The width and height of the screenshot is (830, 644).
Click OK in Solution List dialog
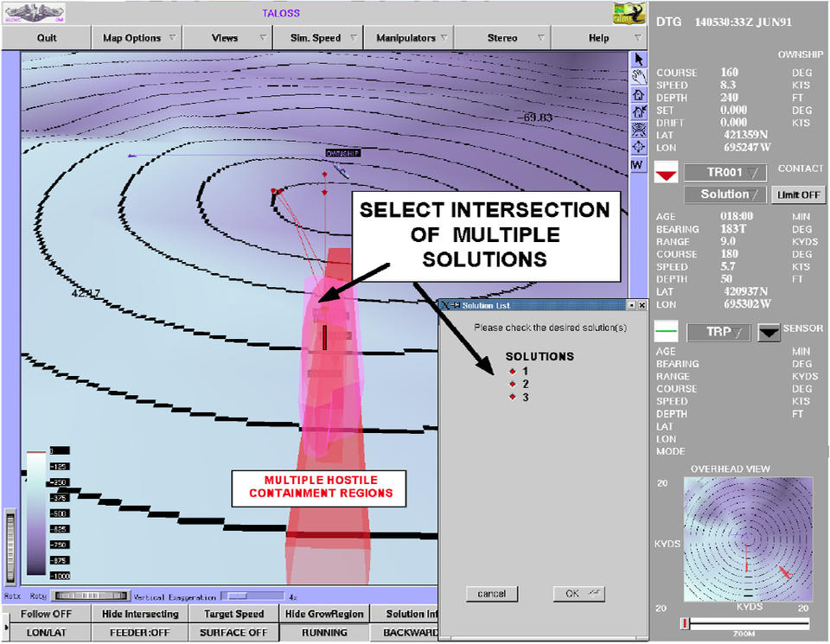[x=578, y=594]
